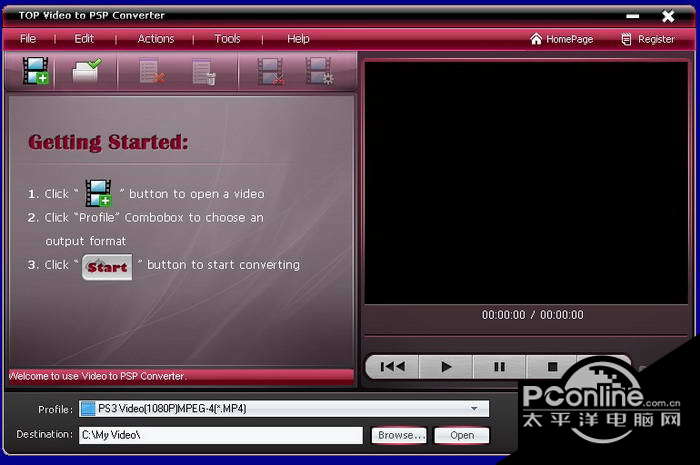Click the preview seek bar
This screenshot has width=700, height=465.
click(x=526, y=336)
